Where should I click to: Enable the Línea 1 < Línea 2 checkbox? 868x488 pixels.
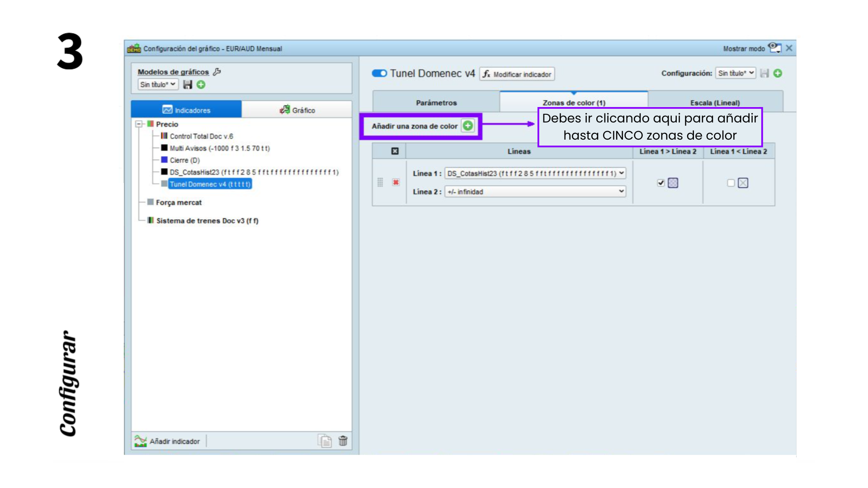731,183
